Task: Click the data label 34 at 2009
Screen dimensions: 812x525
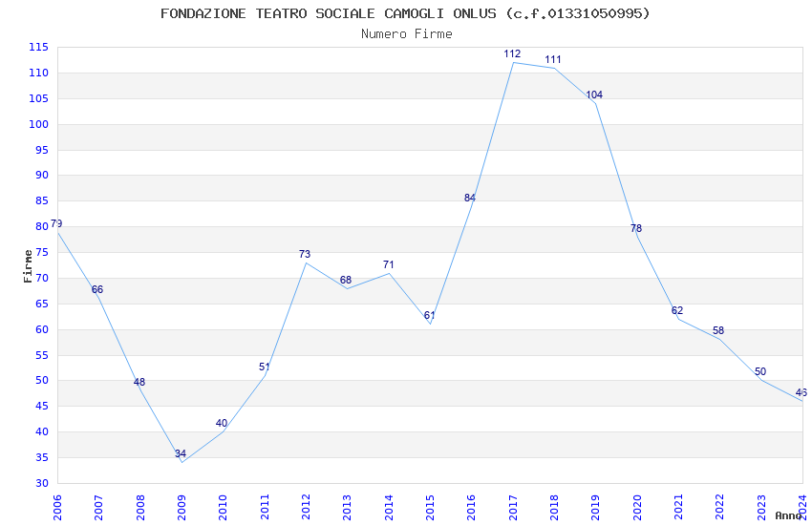Action: [x=181, y=453]
